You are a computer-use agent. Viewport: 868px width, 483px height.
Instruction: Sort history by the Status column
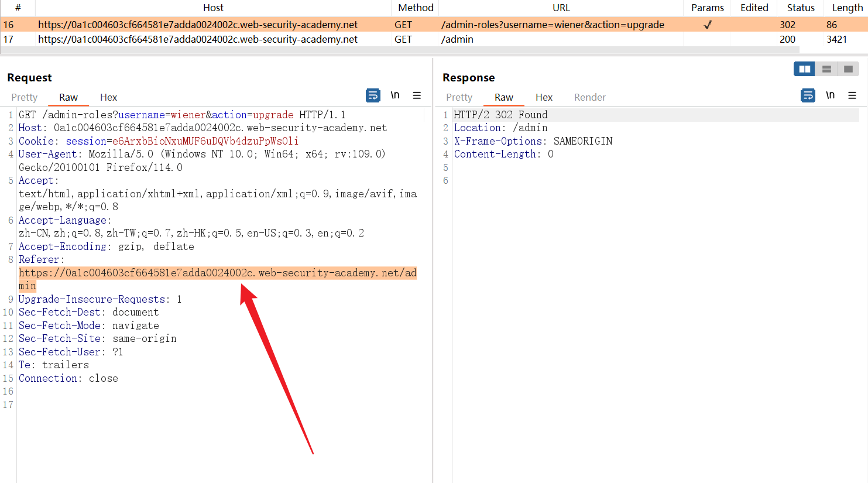point(801,8)
